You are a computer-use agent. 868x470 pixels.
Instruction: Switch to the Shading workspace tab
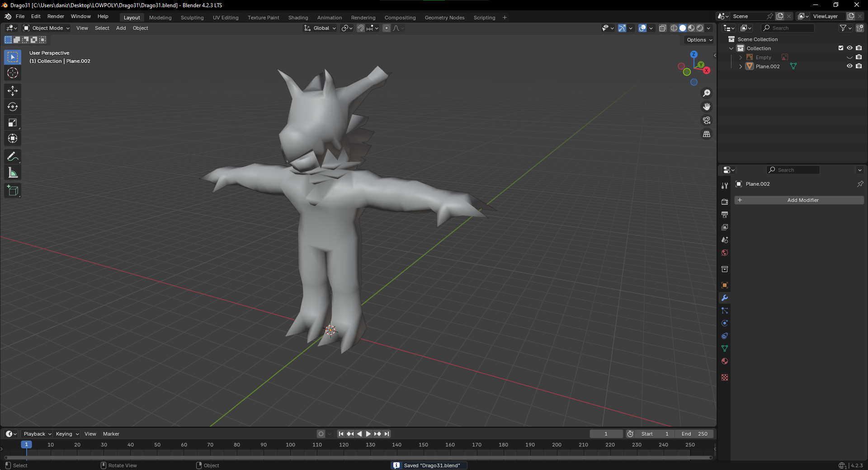[298, 18]
